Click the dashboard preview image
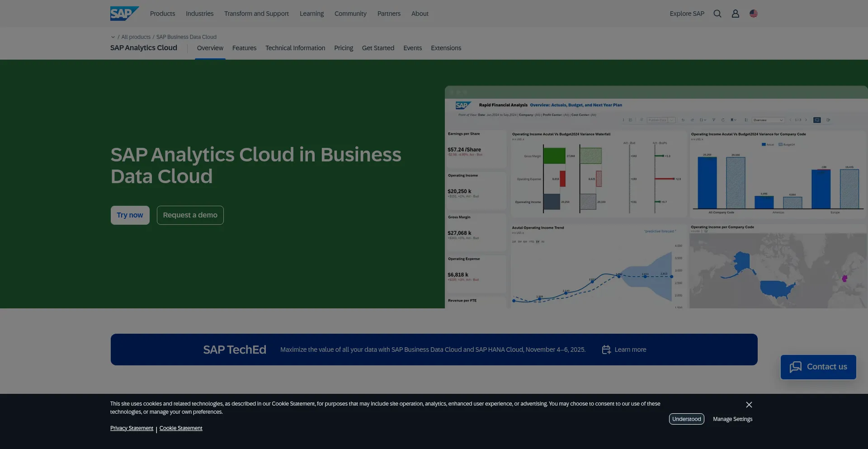Screen dimensions: 868x449 click(x=656, y=197)
